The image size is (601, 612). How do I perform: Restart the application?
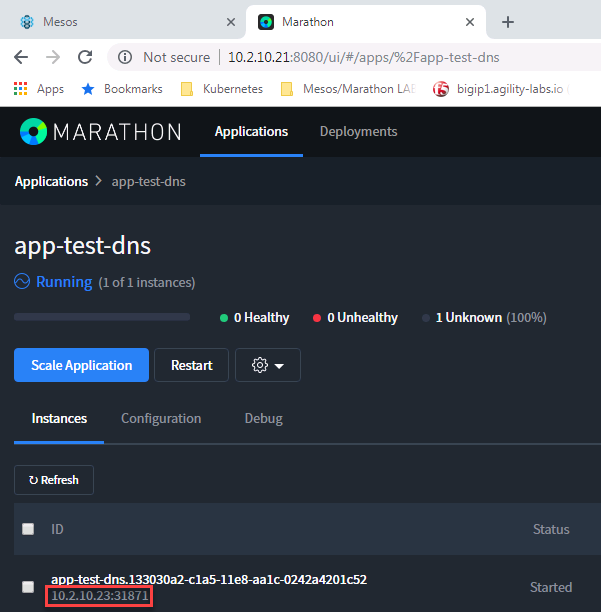click(x=192, y=365)
